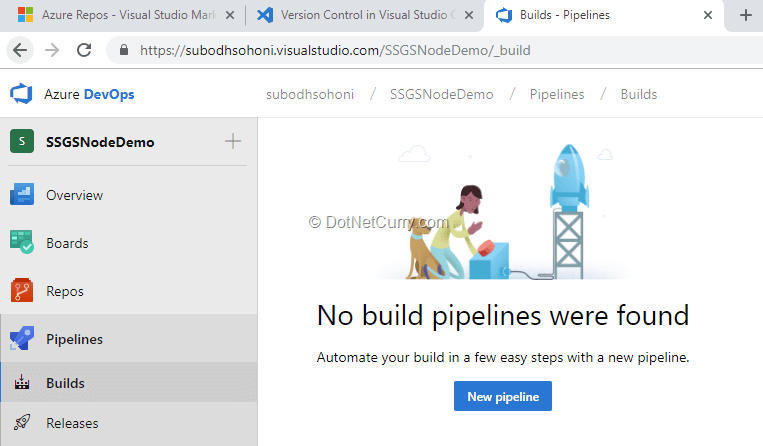Screen dimensions: 763x446
Task: Click the browser address bar URL
Action: tap(335, 50)
